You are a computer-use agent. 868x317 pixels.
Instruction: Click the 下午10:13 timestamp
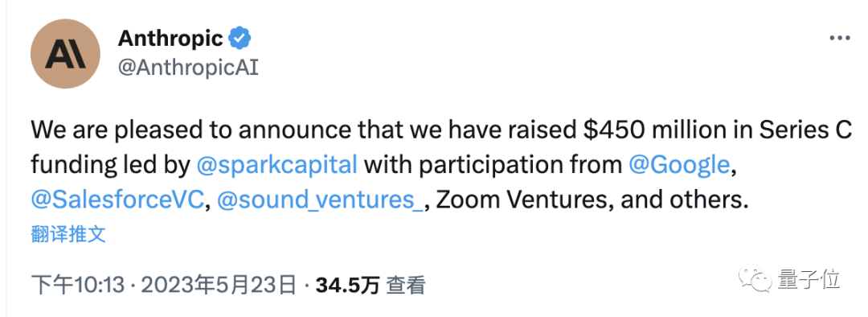pyautogui.click(x=78, y=286)
